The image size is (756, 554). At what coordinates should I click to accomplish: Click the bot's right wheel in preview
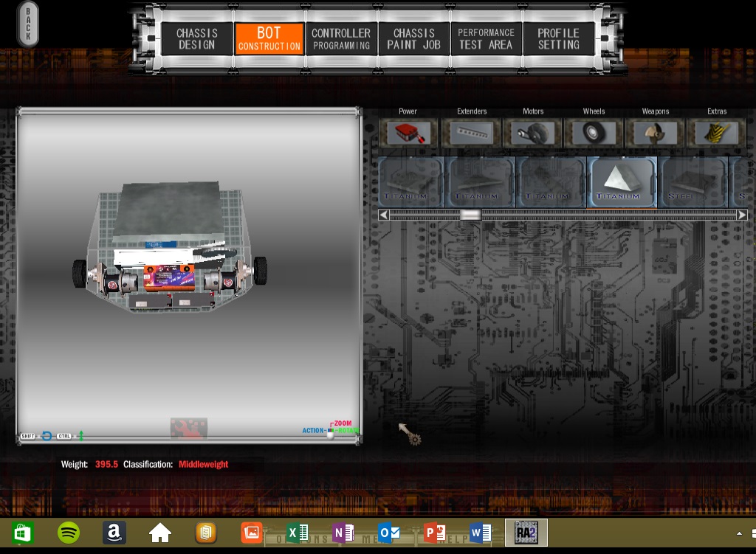[x=261, y=270]
